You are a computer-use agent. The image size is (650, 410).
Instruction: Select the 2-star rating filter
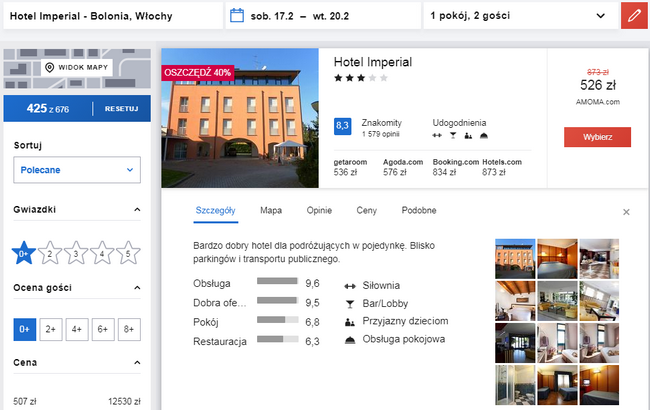click(50, 253)
